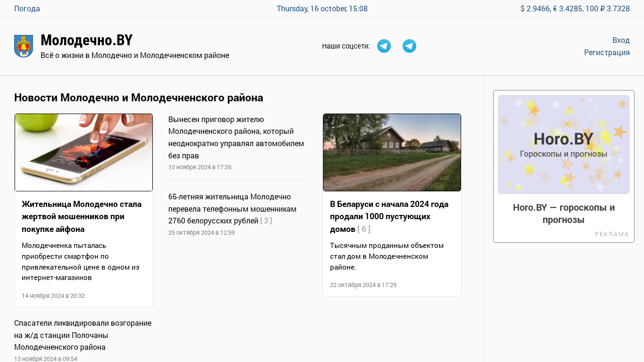Click the date '22 октября 2024 в 17:29'
The width and height of the screenshot is (644, 362).
pyautogui.click(x=363, y=285)
